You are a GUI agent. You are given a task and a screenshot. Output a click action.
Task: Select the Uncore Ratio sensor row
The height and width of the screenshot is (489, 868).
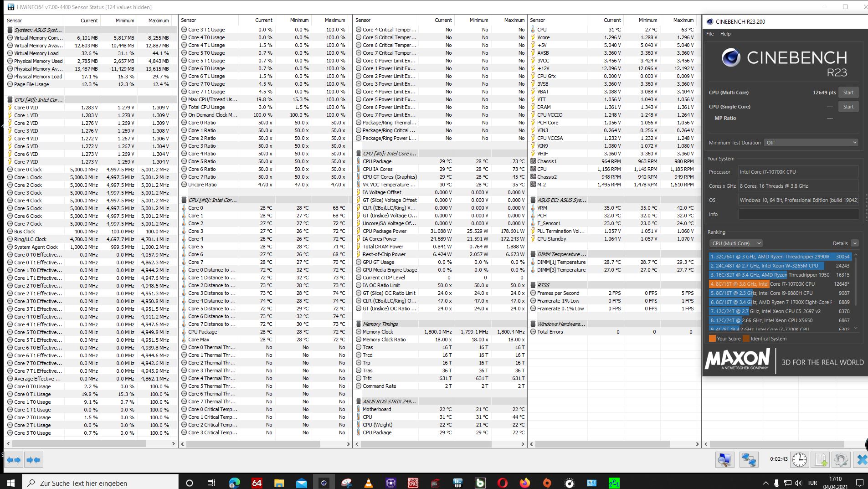pos(266,185)
